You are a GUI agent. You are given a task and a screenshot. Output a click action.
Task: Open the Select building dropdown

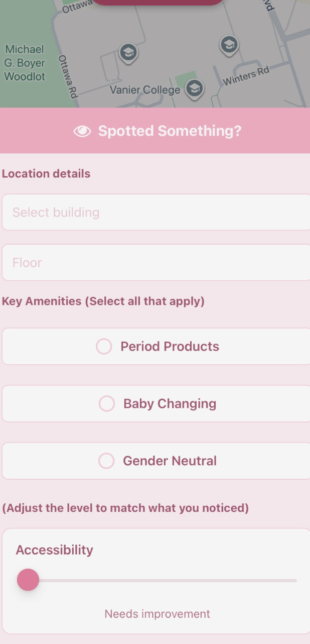[x=156, y=212]
